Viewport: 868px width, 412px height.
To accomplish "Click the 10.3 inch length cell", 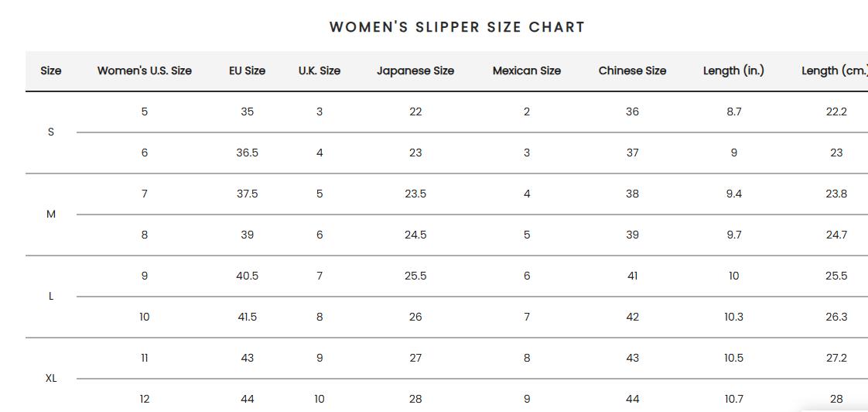I will point(733,317).
